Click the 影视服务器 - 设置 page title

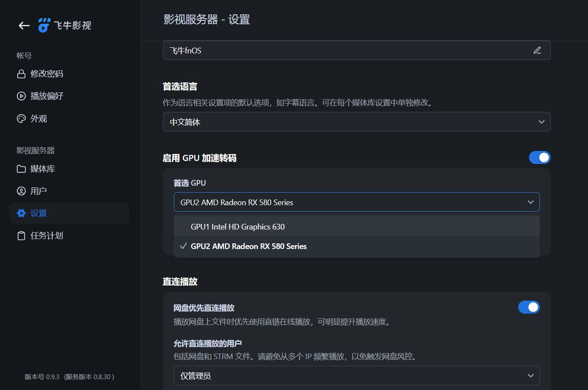point(207,20)
